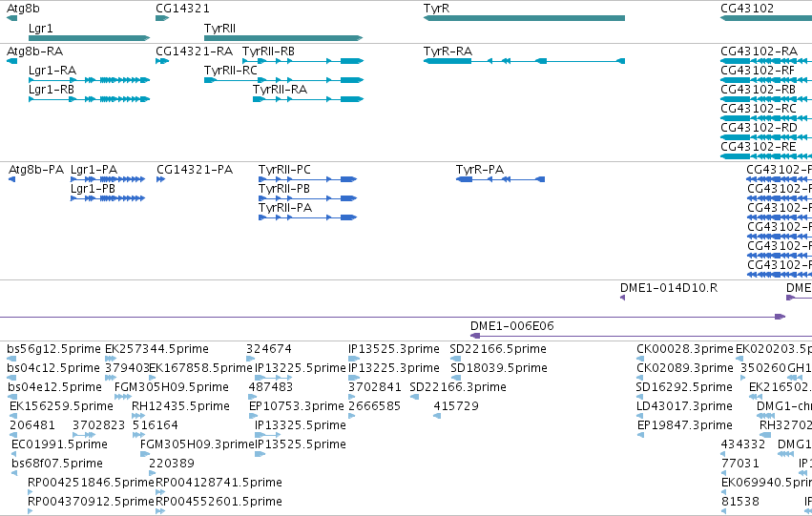This screenshot has height=516, width=812.
Task: Click the CG14321-PA protein label
Action: coord(195,170)
